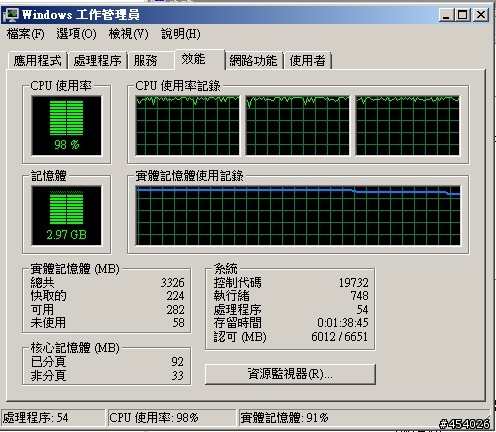Click the 可用 value 282

coord(175,310)
